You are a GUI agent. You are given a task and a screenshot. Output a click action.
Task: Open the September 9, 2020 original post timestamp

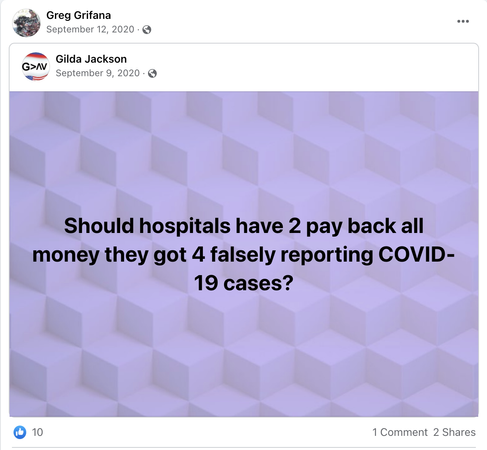[97, 73]
